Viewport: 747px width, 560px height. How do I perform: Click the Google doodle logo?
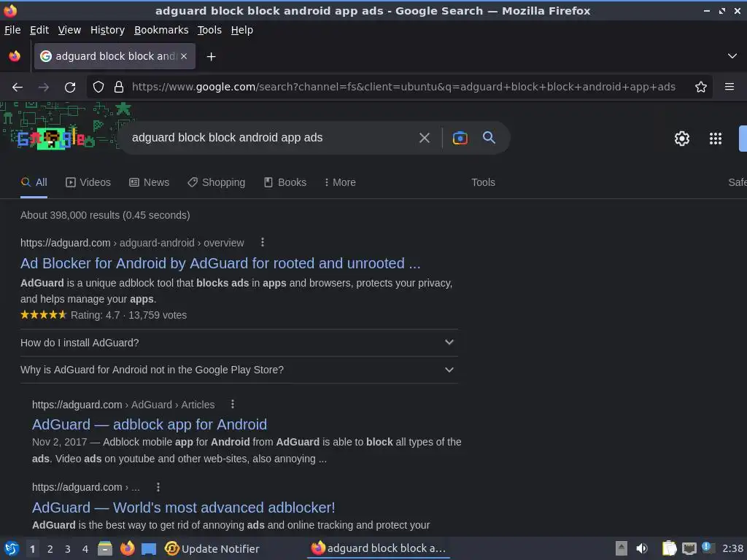point(51,139)
